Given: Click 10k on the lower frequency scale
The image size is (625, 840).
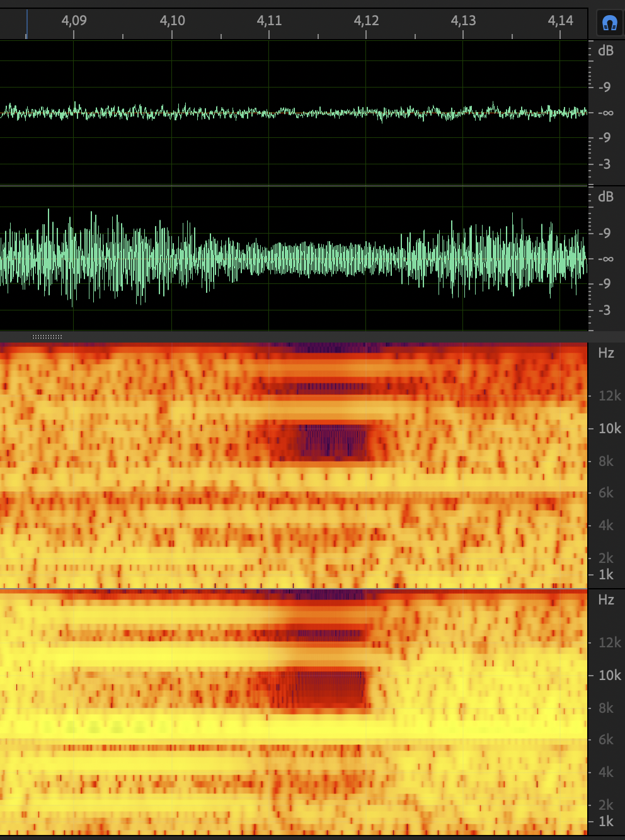Looking at the screenshot, I should pos(609,676).
